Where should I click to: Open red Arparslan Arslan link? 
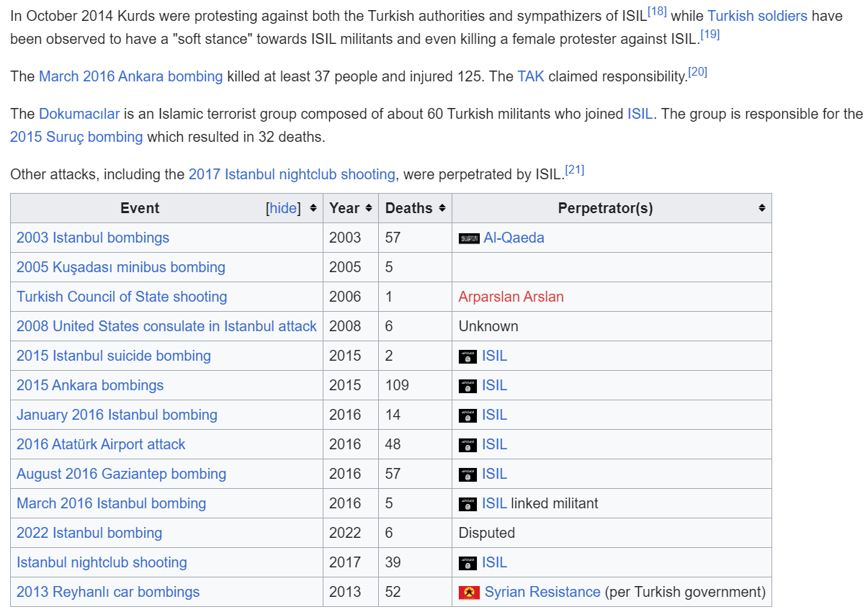tap(511, 297)
